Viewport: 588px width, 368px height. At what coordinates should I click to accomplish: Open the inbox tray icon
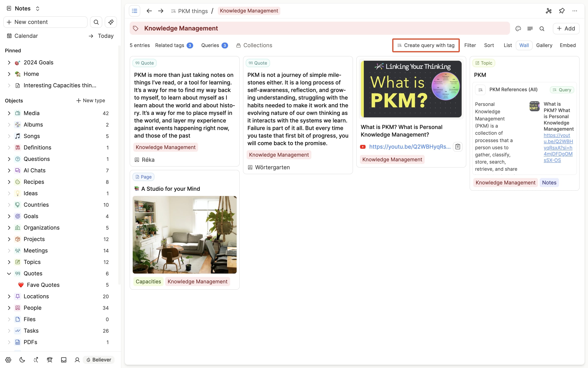64,360
